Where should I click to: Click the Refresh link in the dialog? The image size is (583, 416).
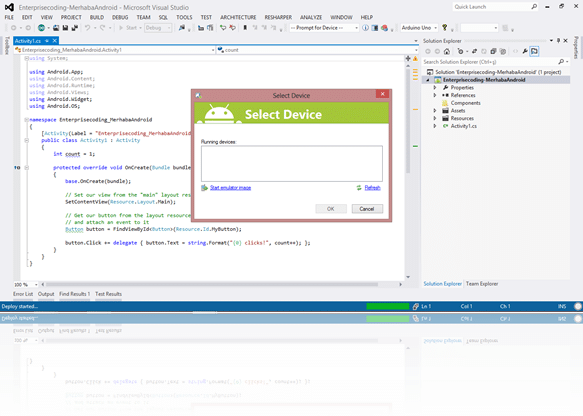pyautogui.click(x=372, y=188)
